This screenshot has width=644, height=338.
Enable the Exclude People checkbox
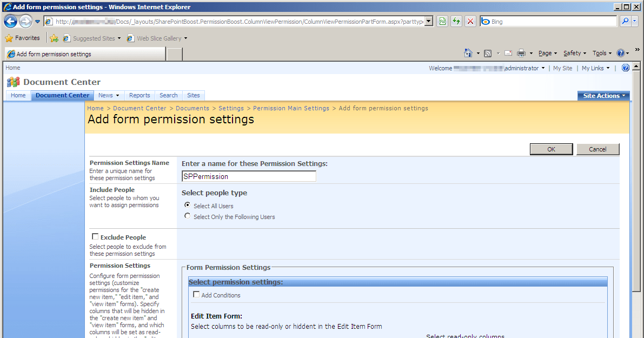[95, 236]
